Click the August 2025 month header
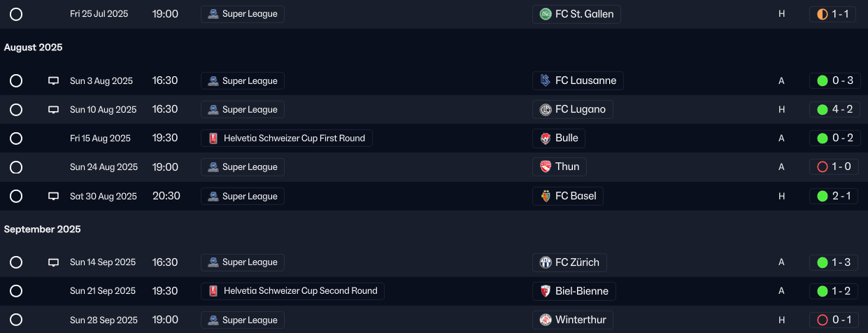The image size is (868, 333). click(x=33, y=48)
